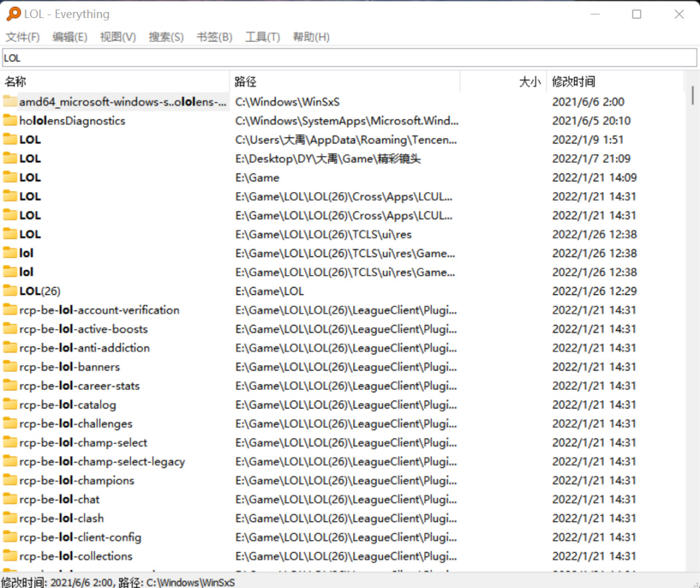Open the 文件(F) menu
This screenshot has height=588, width=700.
click(x=22, y=37)
